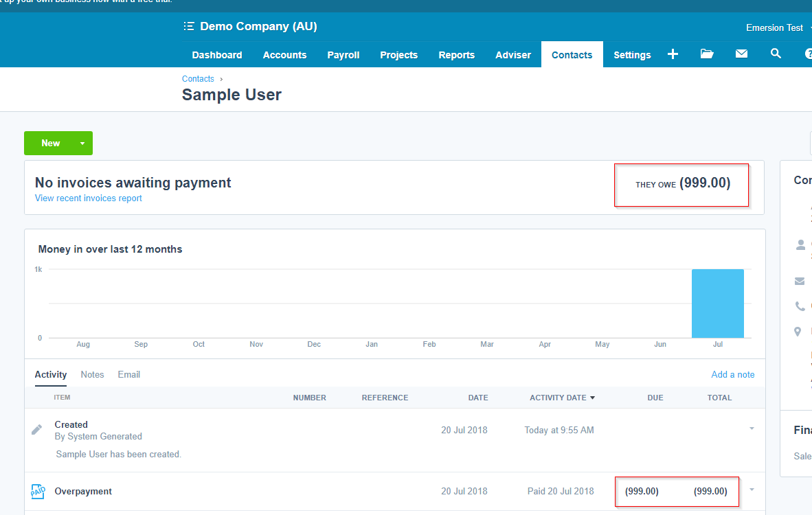
Task: Click the July bar in chart
Action: pos(717,304)
